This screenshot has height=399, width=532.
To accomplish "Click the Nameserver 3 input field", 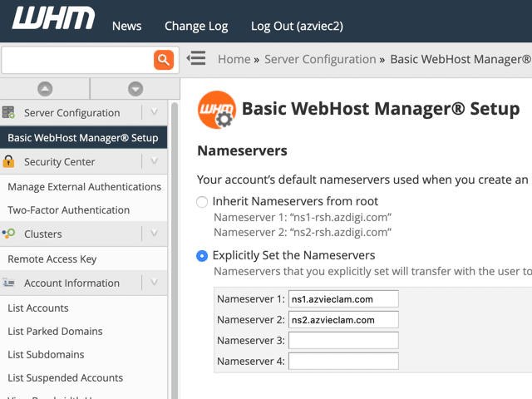I will tap(343, 340).
